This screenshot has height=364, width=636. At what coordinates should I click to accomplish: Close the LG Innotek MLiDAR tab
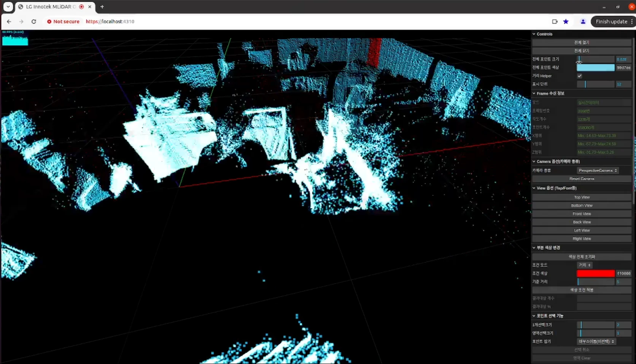point(90,7)
